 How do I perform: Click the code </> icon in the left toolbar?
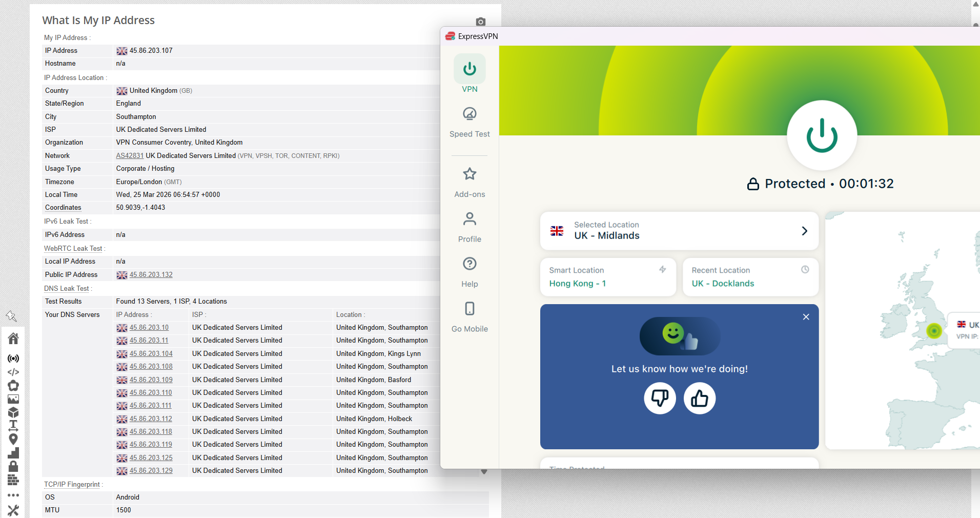click(x=13, y=372)
